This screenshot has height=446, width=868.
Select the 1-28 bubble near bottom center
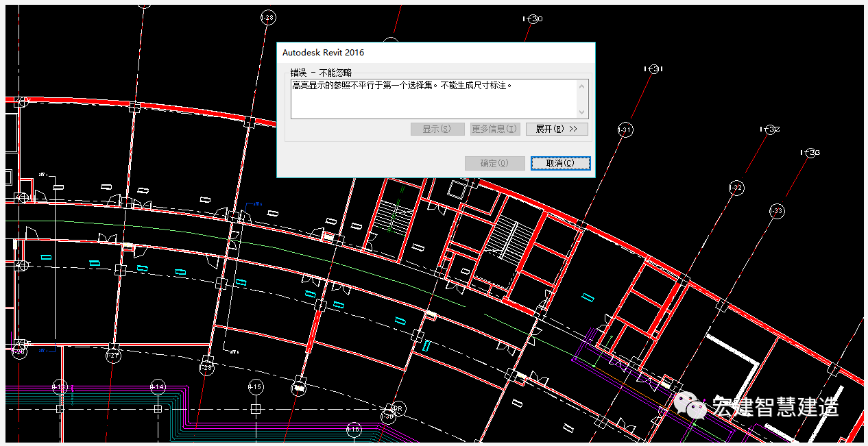[206, 366]
